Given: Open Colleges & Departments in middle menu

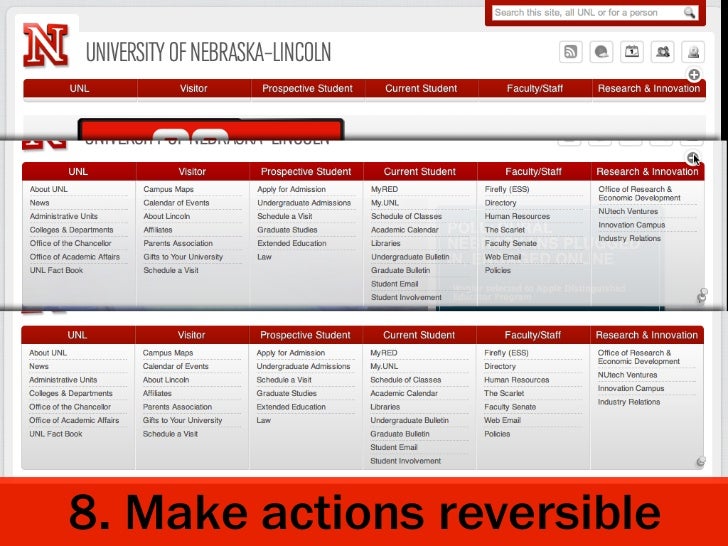Looking at the screenshot, I should point(72,229).
